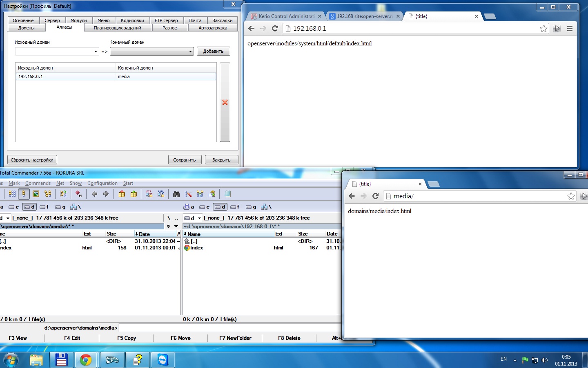Expand the destination domain dropdown

coord(190,52)
